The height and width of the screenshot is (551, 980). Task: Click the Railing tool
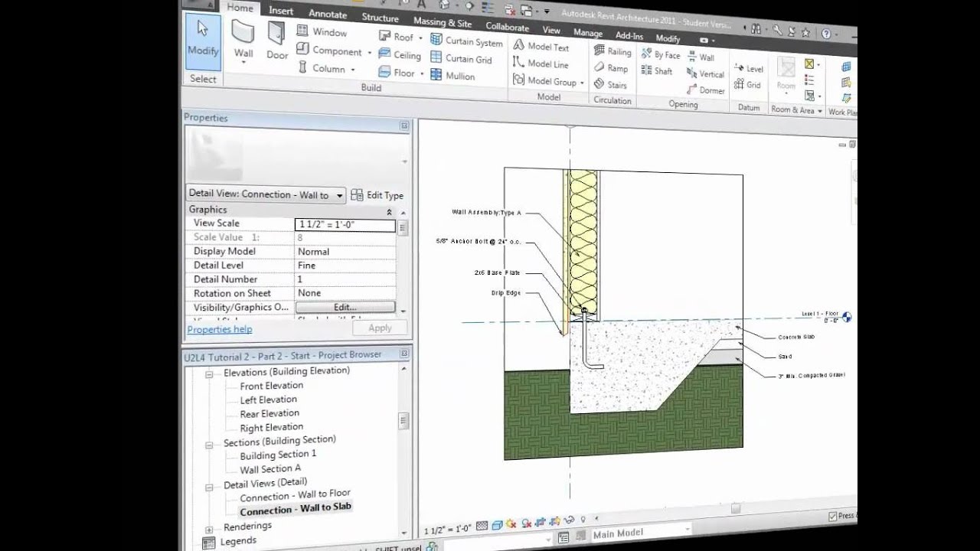(612, 51)
